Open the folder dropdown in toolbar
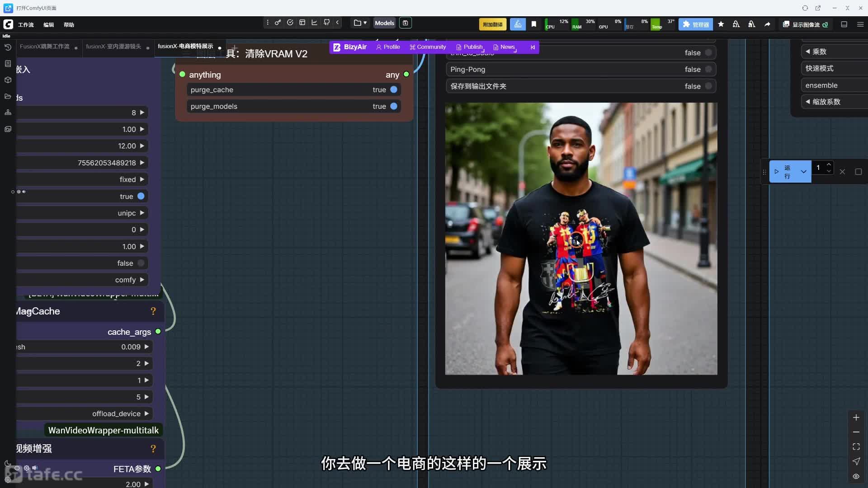 point(360,23)
